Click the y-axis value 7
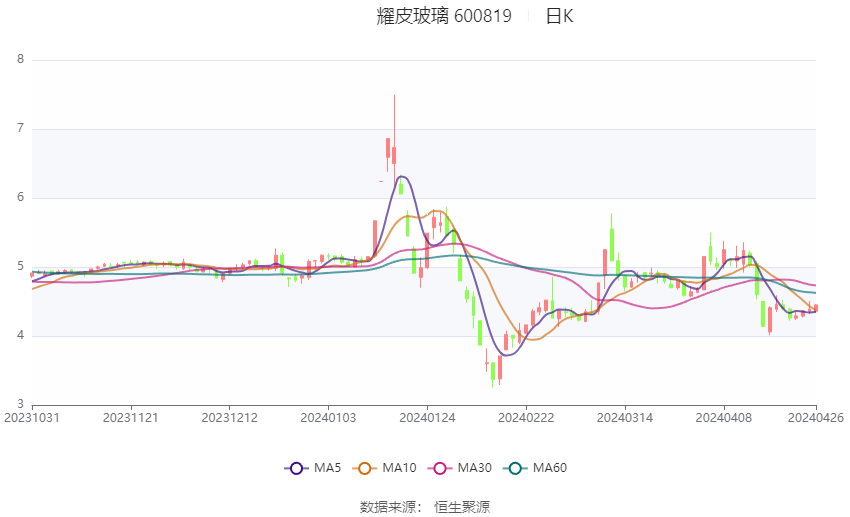This screenshot has height=517, width=850. coord(21,128)
